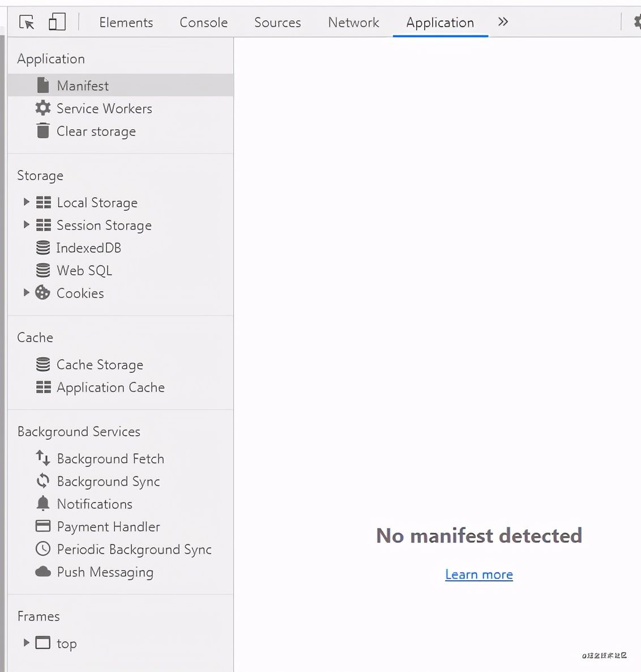Viewport: 641px width, 672px height.
Task: Click the Clear storage trash icon
Action: pyautogui.click(x=42, y=130)
